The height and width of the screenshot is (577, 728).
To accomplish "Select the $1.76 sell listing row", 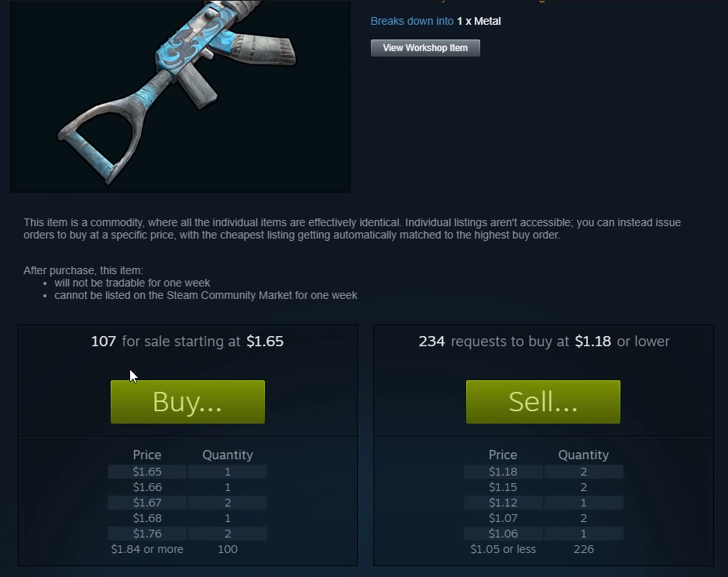I will coord(187,534).
